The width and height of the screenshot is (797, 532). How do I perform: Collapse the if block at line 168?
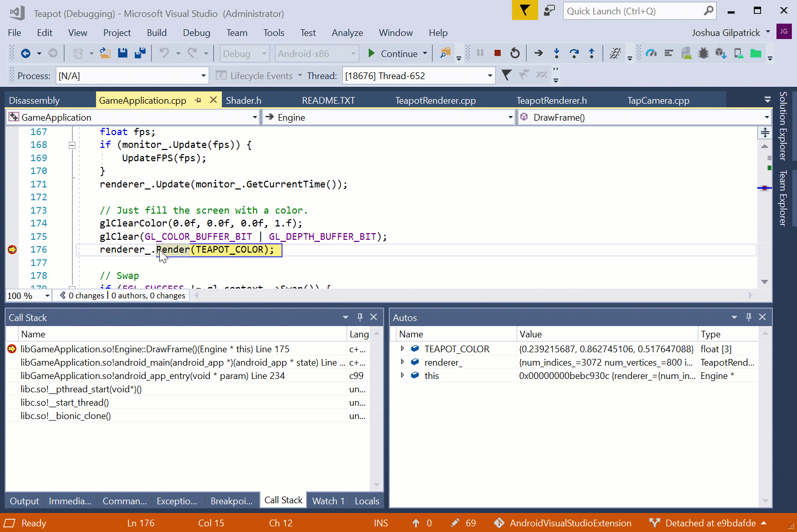(x=72, y=145)
